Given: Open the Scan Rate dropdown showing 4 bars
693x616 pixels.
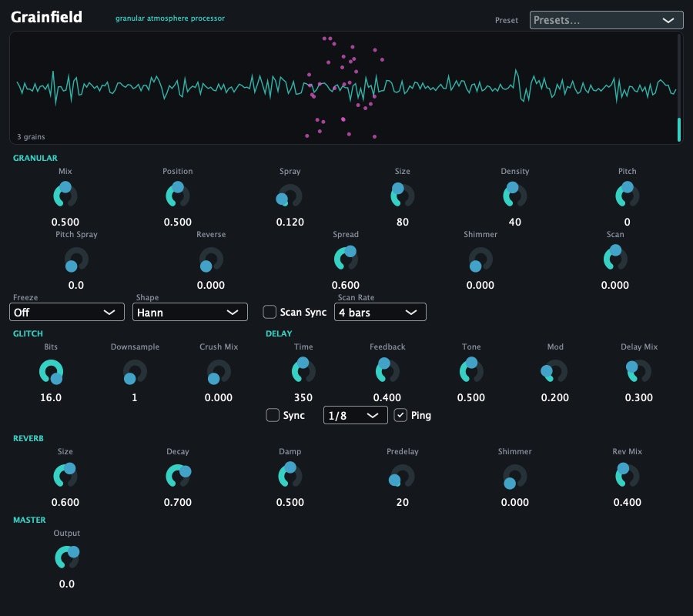Looking at the screenshot, I should [x=380, y=312].
